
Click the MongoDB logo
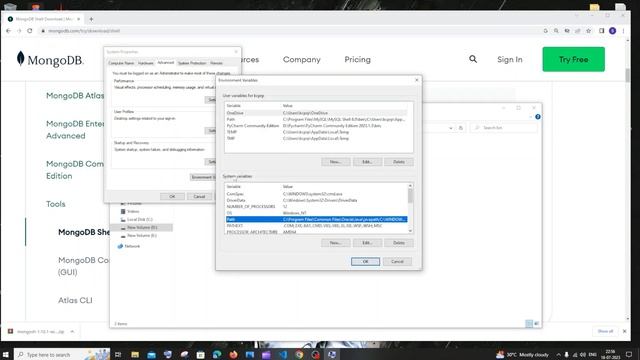50,60
